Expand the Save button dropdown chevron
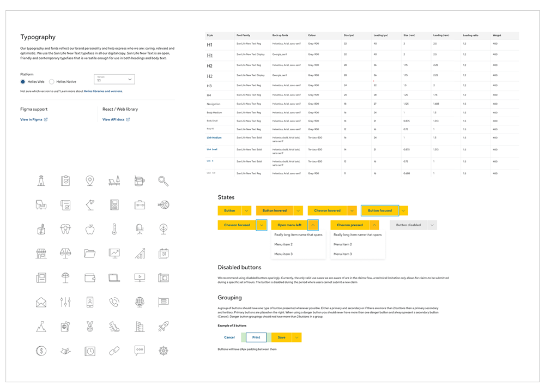 click(x=298, y=337)
